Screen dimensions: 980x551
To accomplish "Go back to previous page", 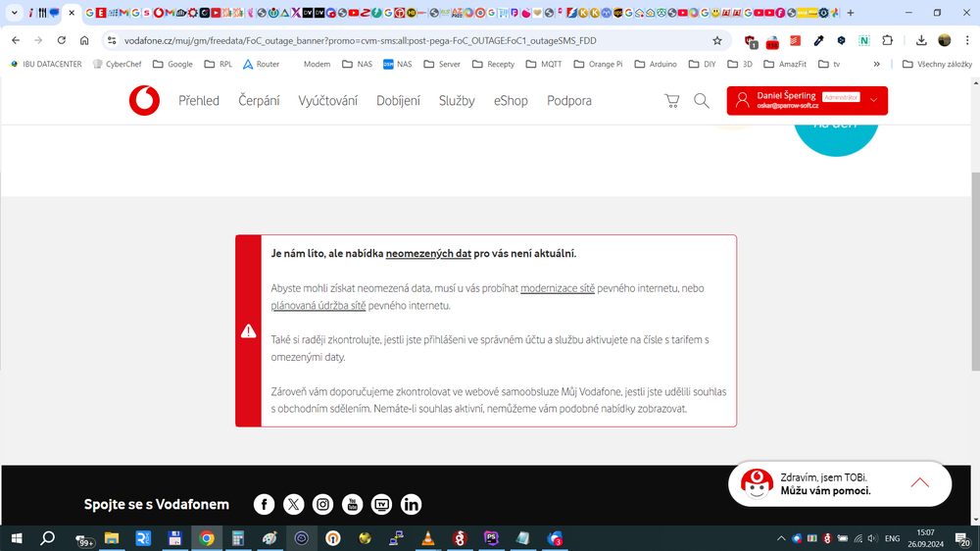I will pos(16,40).
